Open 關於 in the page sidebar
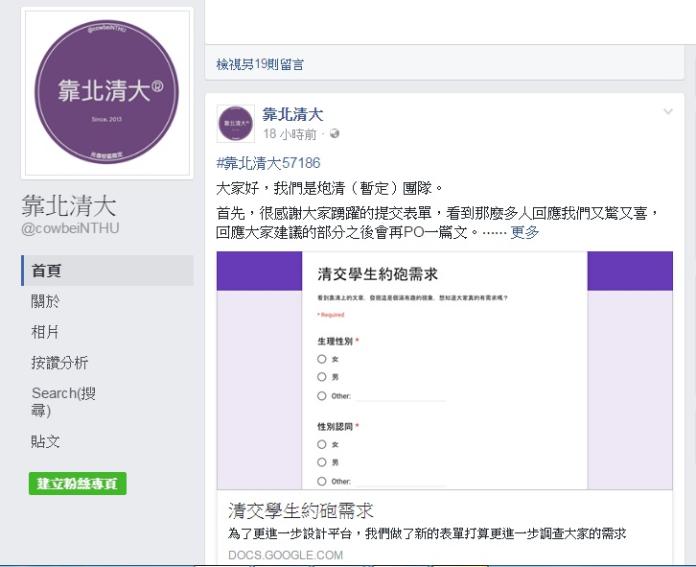The image size is (696, 567). (45, 301)
